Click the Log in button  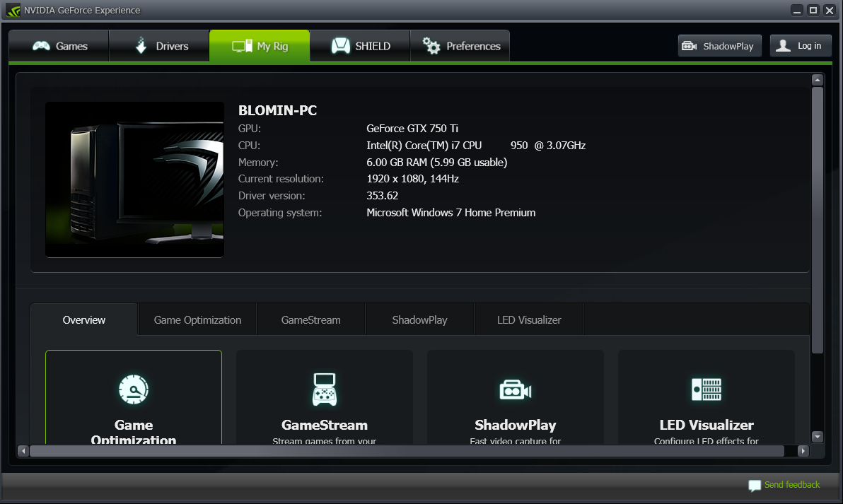tap(801, 46)
